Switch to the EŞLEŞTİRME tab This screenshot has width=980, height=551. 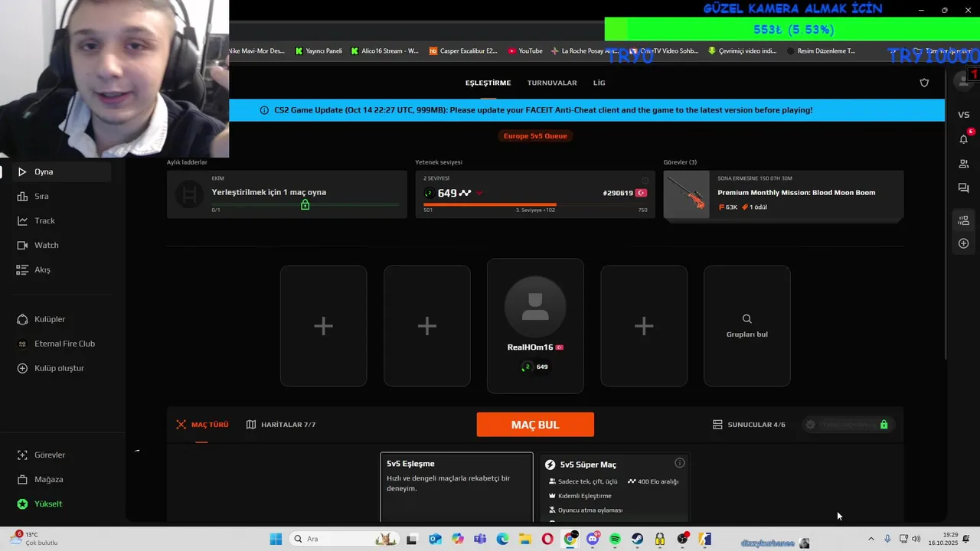tap(488, 83)
